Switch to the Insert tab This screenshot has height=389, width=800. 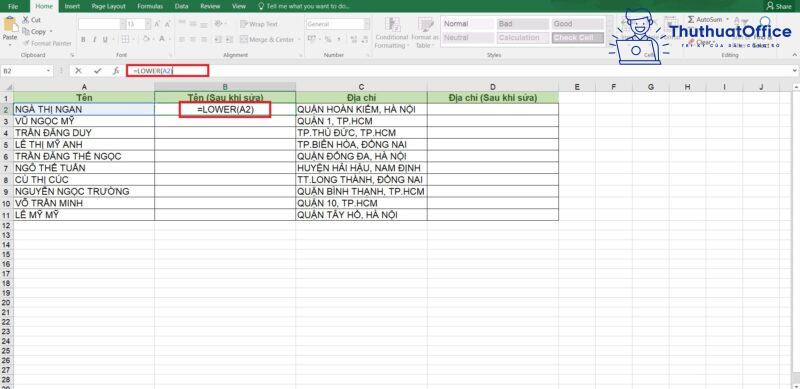tap(72, 6)
